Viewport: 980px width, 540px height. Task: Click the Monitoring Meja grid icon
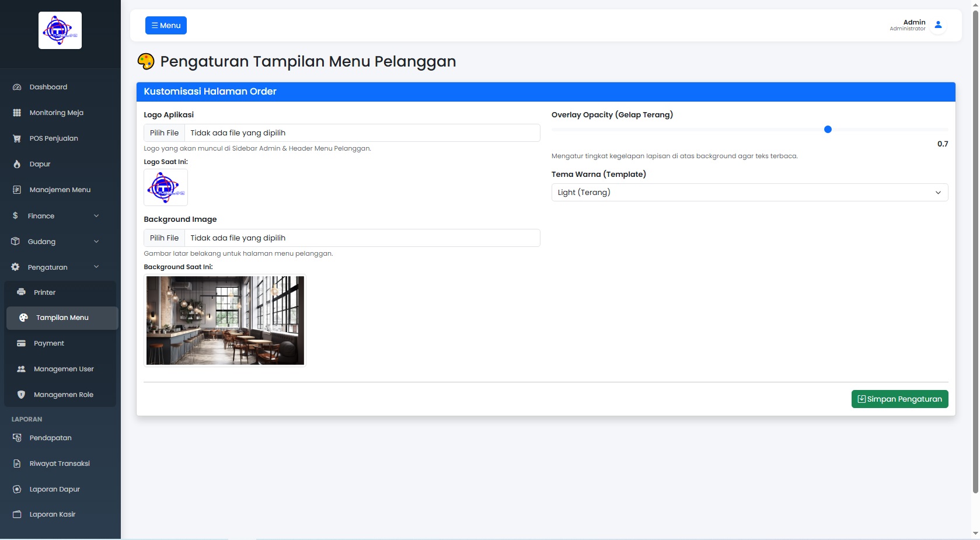[x=17, y=113]
